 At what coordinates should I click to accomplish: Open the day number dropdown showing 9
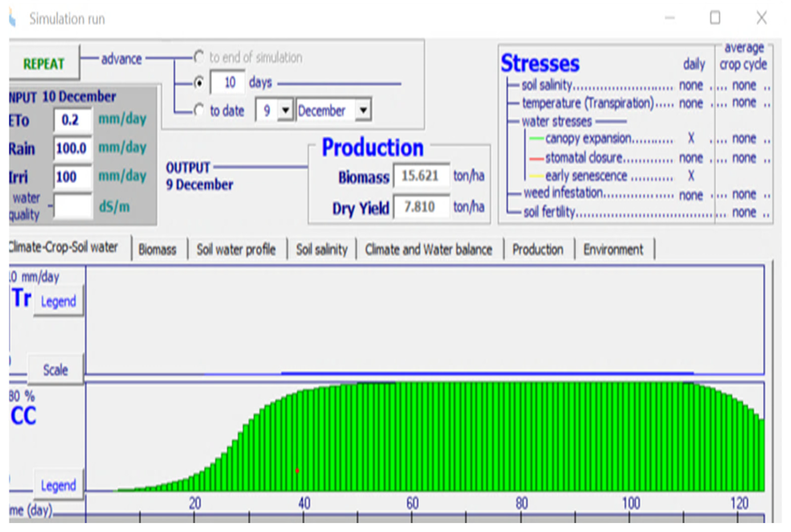pos(285,110)
